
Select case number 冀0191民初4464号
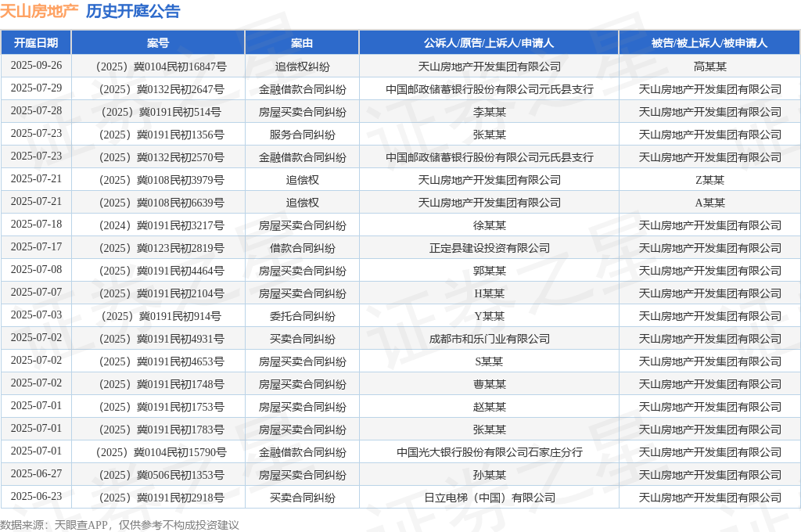(161, 271)
